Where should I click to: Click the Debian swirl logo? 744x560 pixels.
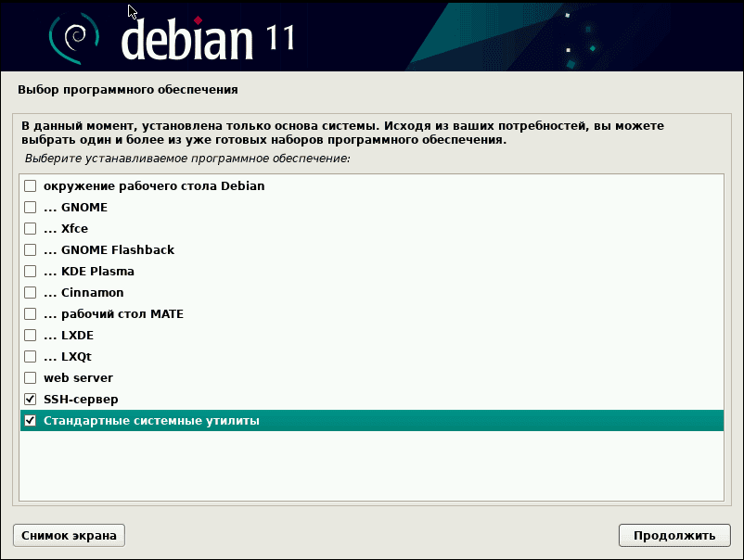74,38
